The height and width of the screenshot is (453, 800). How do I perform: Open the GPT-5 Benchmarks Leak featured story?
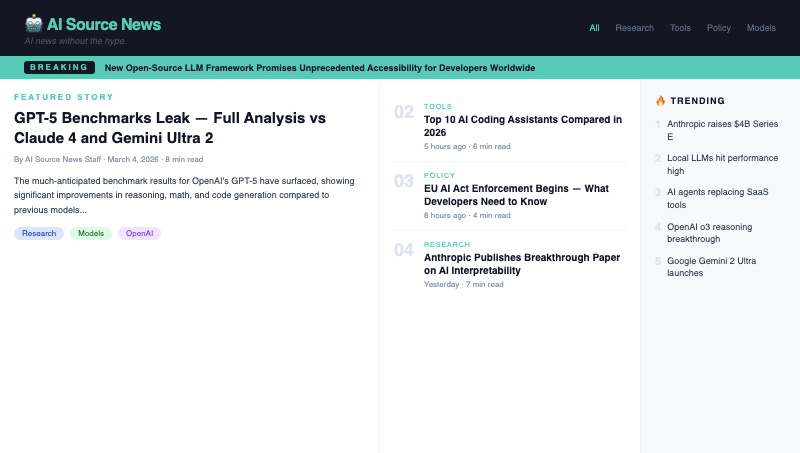coord(170,127)
